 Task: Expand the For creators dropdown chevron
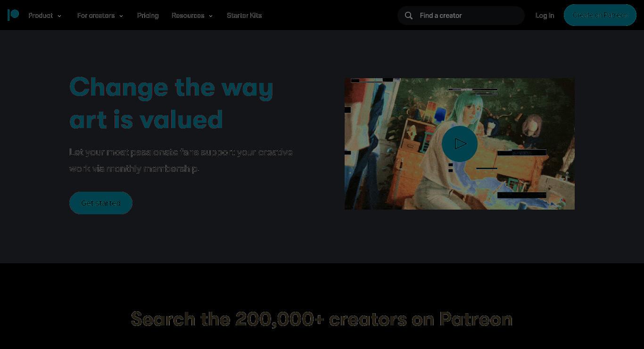click(121, 16)
